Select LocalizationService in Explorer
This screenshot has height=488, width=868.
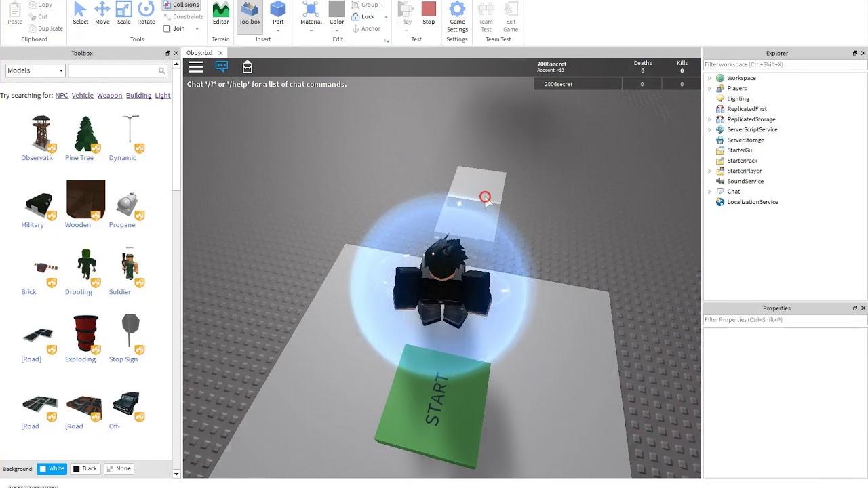(x=752, y=202)
